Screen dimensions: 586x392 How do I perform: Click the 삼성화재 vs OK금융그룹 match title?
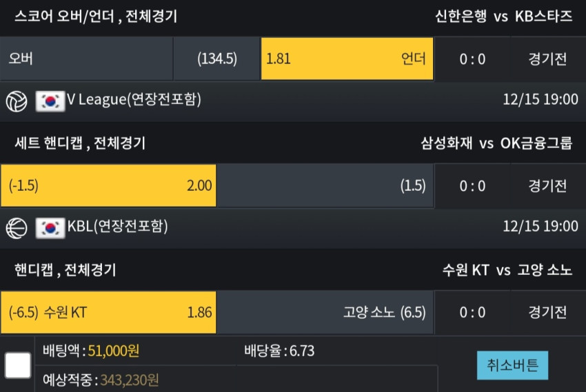[496, 143]
